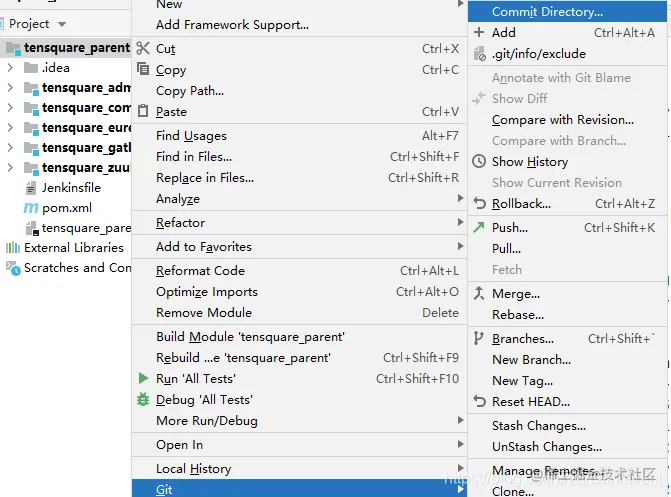
Task: Choose Stash Changes entry
Action: click(567, 426)
